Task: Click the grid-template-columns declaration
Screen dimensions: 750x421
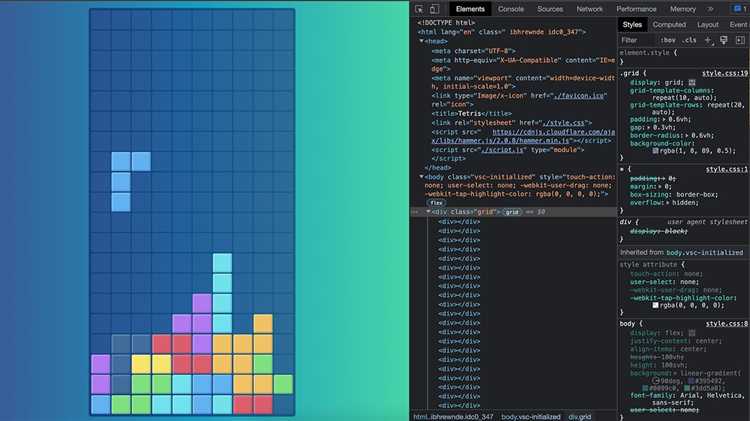Action: 672,94
